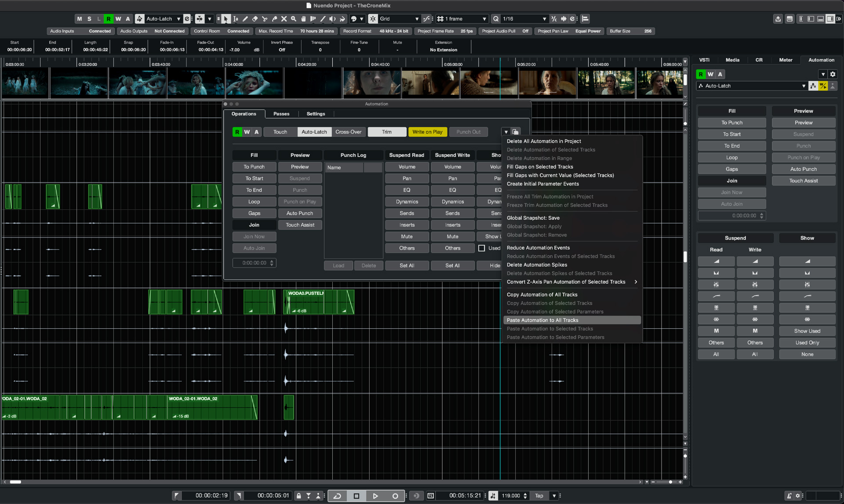This screenshot has width=844, height=504.
Task: Toggle global Read automation R in main toolbar
Action: coord(108,19)
